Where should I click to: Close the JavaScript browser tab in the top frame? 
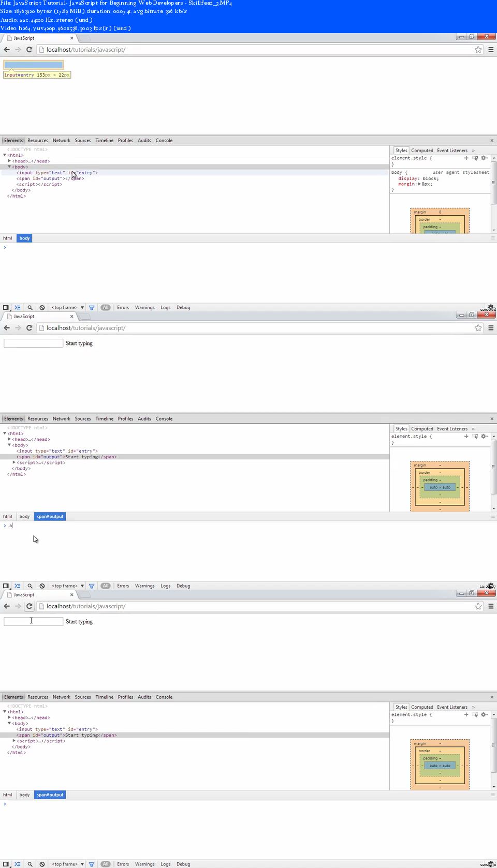[x=71, y=38]
